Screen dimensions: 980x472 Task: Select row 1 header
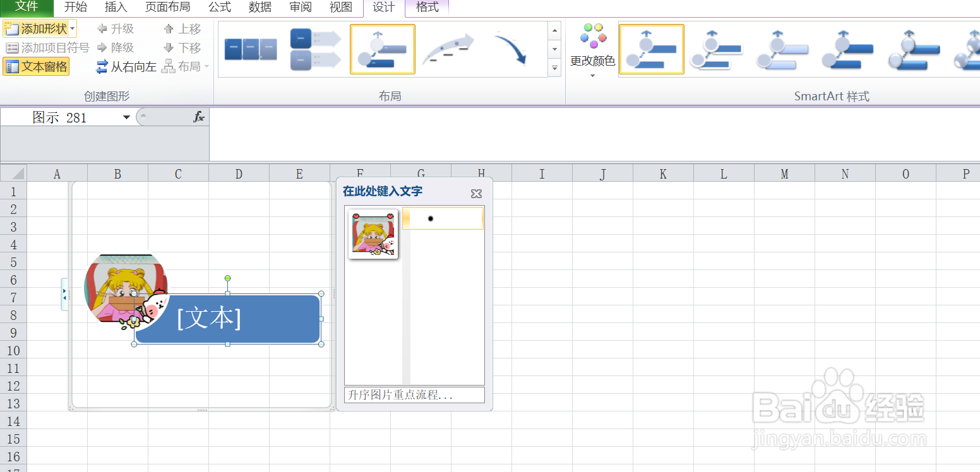13,191
